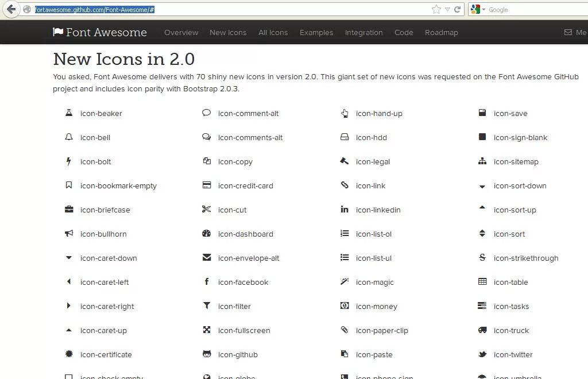
Task: Select the table grid icon
Action: pos(482,281)
